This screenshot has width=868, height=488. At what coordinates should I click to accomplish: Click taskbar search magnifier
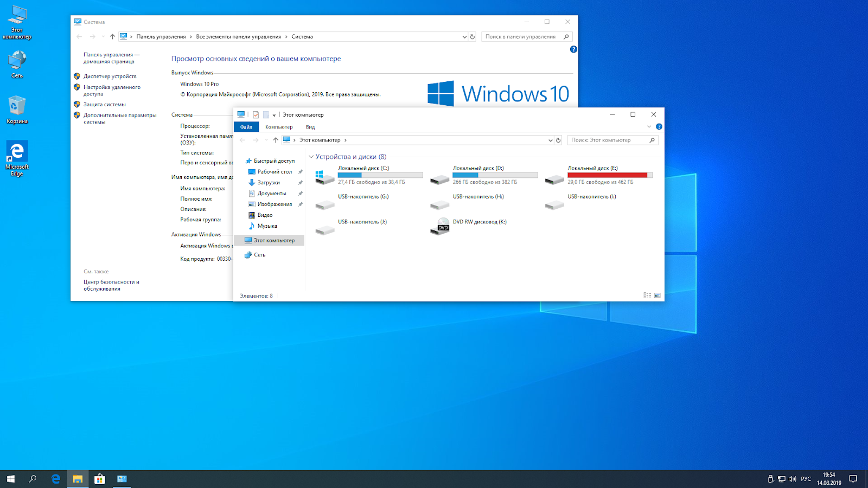pyautogui.click(x=33, y=479)
